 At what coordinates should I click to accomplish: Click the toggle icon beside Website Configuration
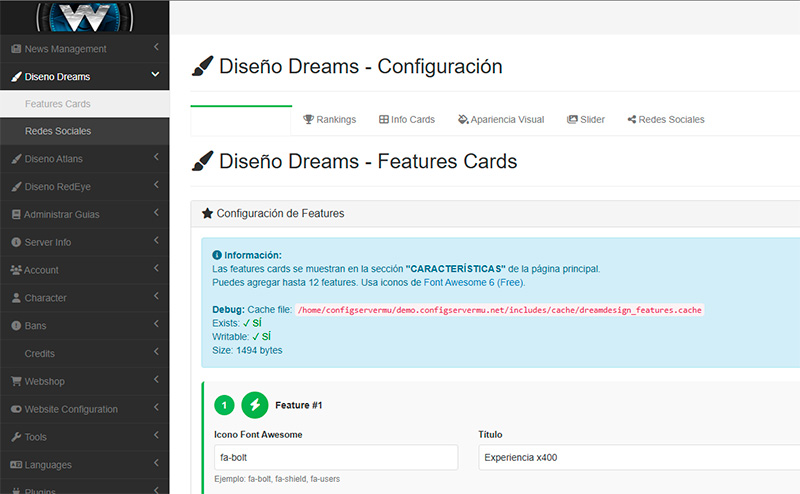pos(16,409)
